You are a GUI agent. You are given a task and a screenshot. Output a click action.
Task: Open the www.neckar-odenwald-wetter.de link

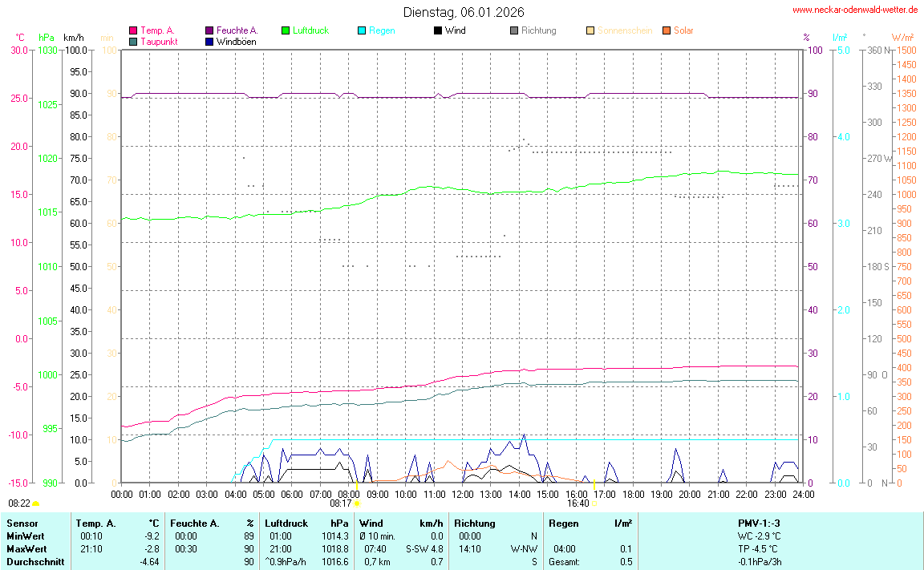point(854,10)
